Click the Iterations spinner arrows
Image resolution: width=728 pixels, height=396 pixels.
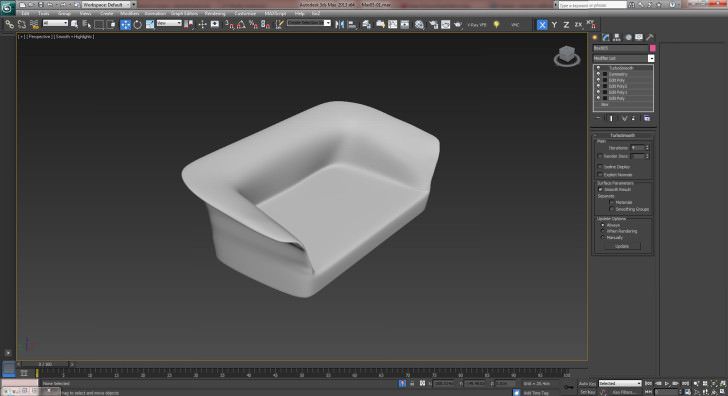click(647, 148)
